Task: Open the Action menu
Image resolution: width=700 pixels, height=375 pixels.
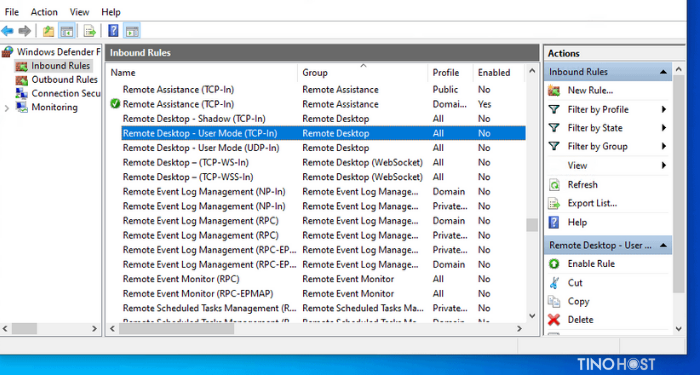Action: tap(44, 12)
